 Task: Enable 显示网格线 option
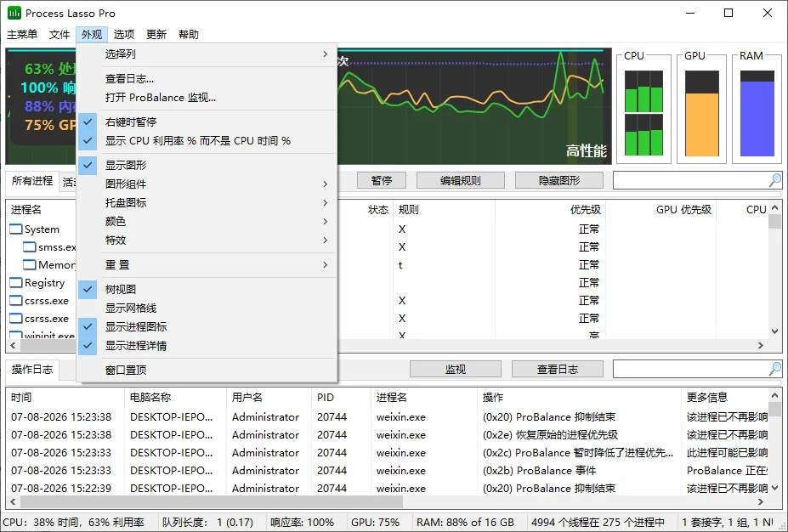click(207, 308)
